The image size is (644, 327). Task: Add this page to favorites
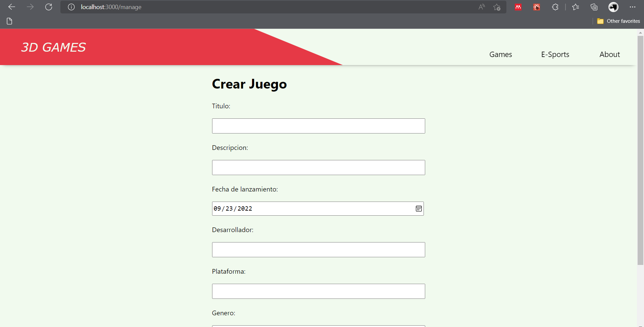(x=497, y=7)
